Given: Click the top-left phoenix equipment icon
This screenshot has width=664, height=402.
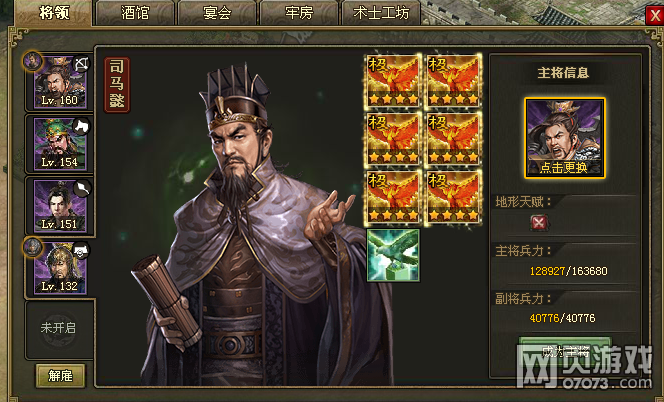Looking at the screenshot, I should tap(393, 80).
